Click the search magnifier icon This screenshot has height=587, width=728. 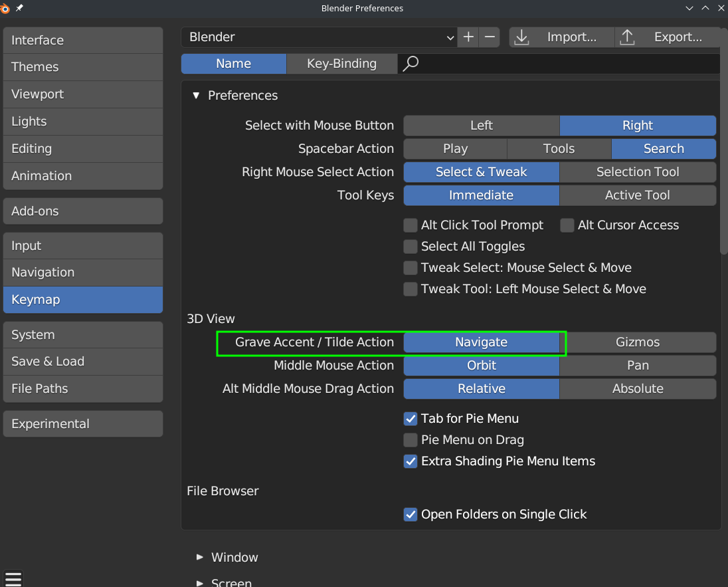tap(410, 64)
